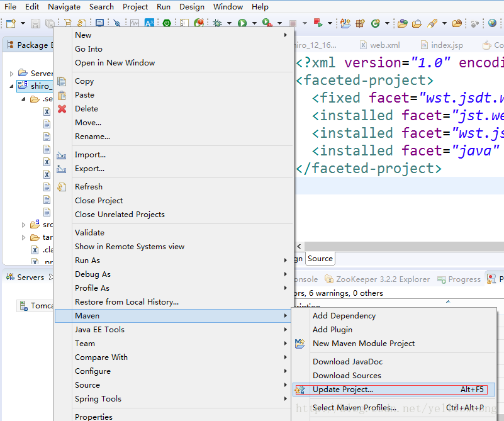
Task: Click the Copy icon in context menu
Action: (x=62, y=81)
